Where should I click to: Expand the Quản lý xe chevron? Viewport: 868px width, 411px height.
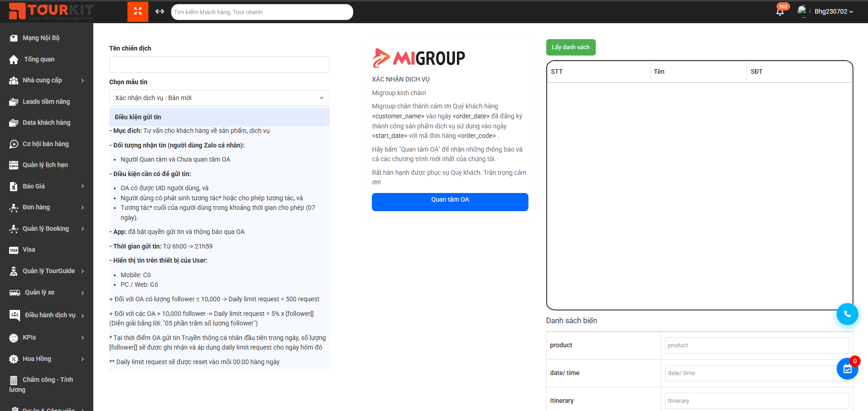pos(82,293)
